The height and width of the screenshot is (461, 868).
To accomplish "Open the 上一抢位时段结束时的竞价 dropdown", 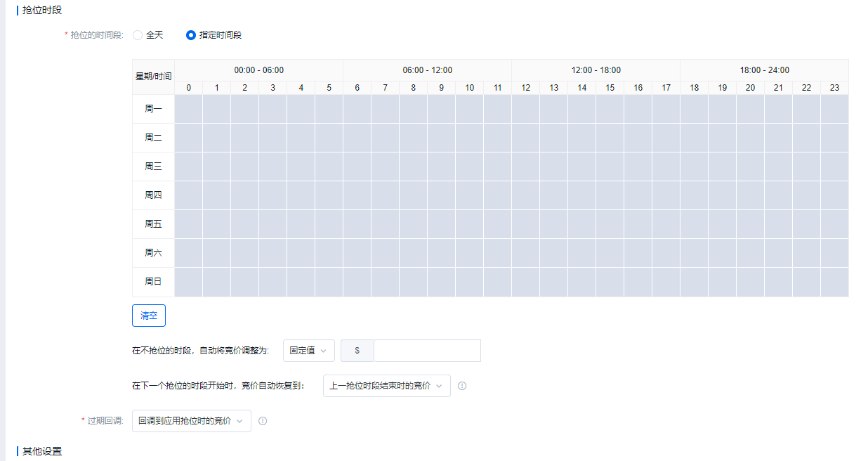I will [386, 386].
